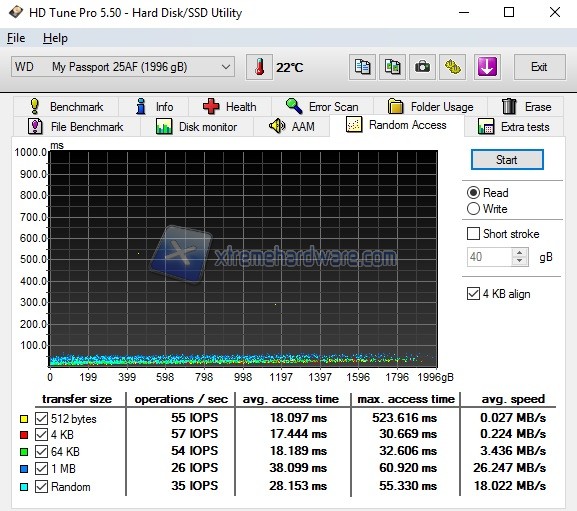Viewport: 577px width, 511px height.
Task: Click the thermometer temperature icon
Action: [259, 67]
